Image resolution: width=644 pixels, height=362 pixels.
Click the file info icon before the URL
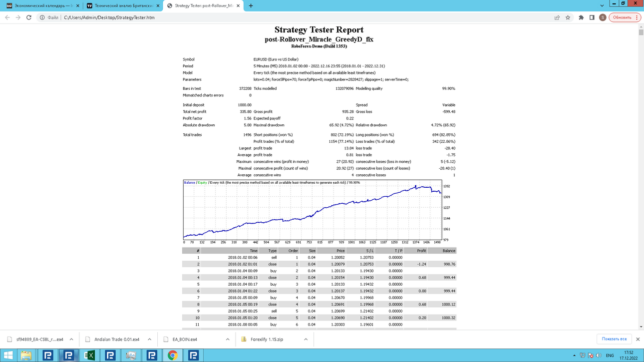click(x=42, y=17)
